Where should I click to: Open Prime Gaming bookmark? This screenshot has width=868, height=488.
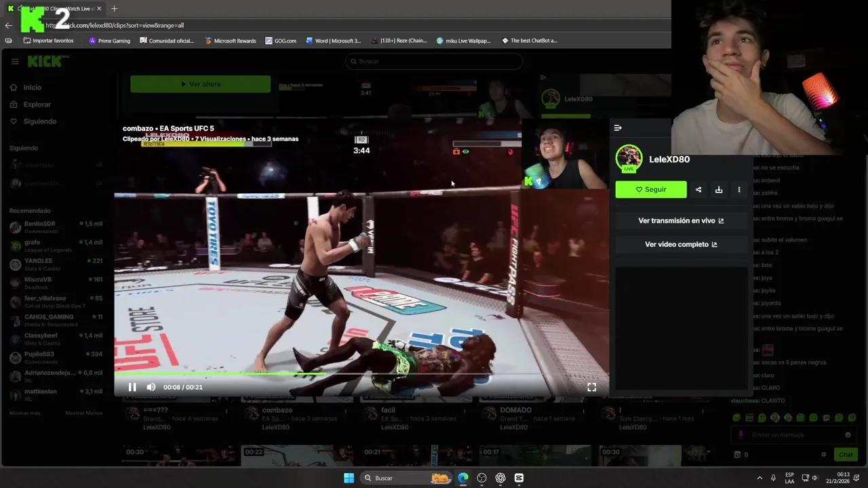click(x=109, y=41)
